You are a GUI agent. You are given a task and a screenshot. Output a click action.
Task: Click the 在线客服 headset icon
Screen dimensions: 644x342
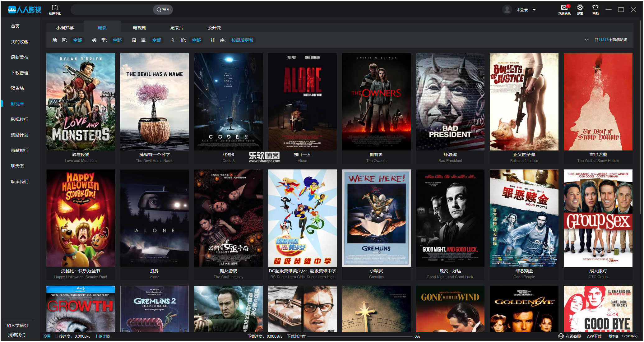561,336
